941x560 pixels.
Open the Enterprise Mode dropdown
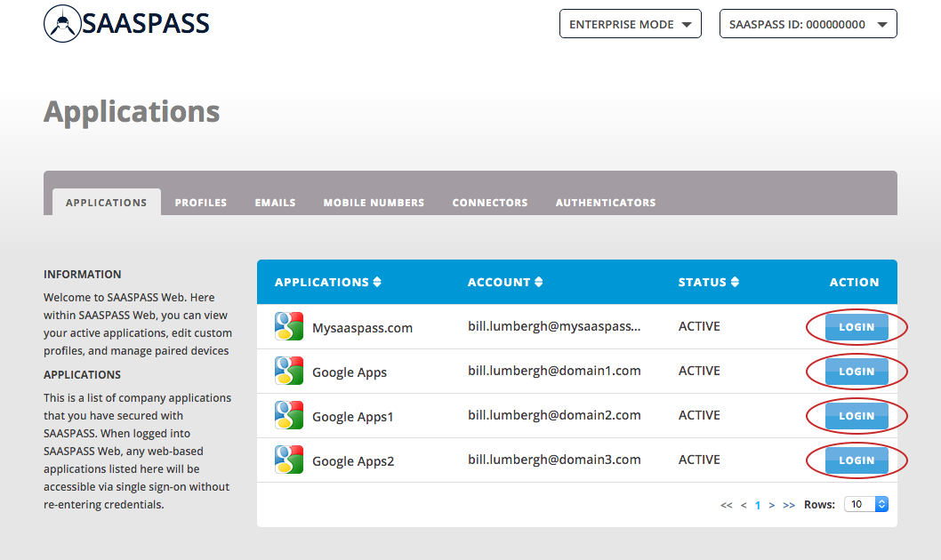point(630,24)
